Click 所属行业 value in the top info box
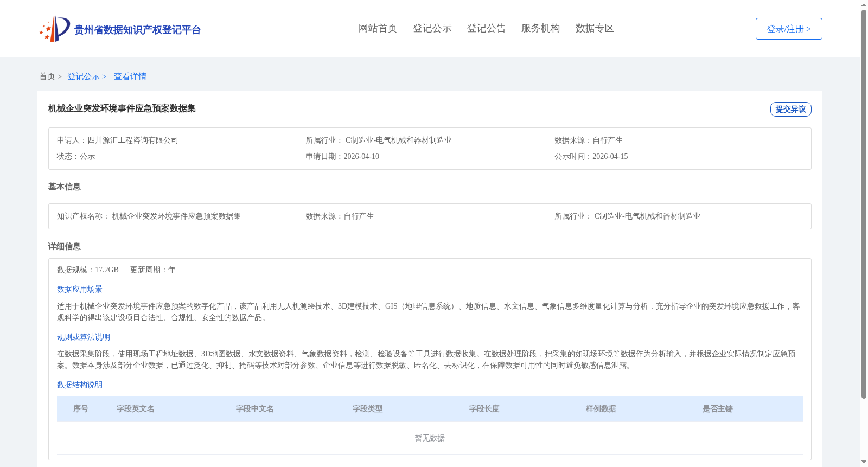 coord(399,140)
